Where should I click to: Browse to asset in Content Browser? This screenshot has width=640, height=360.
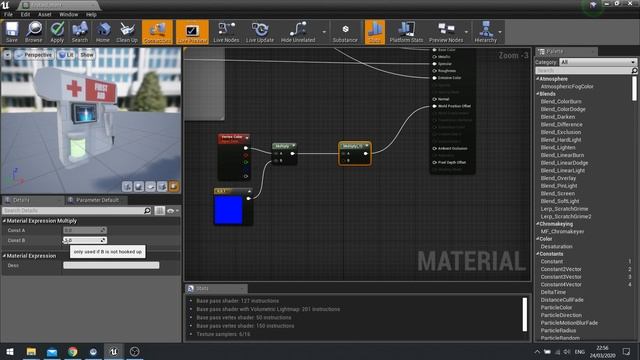[33, 32]
